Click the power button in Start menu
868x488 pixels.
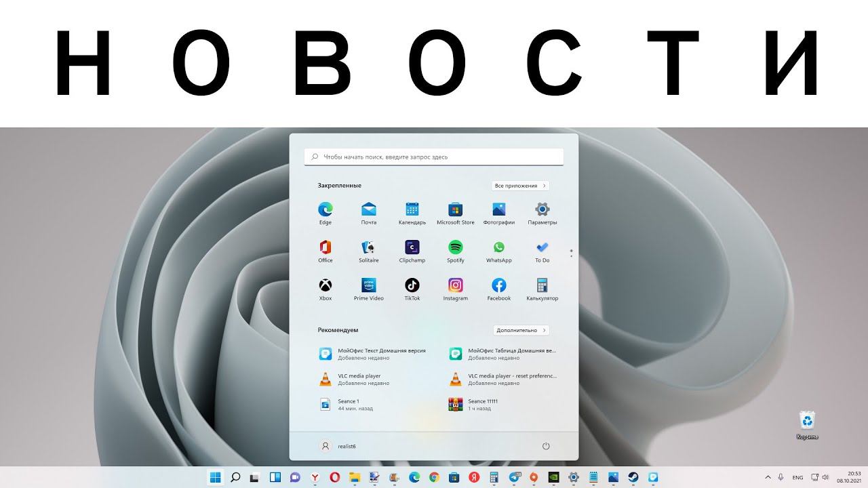click(546, 446)
